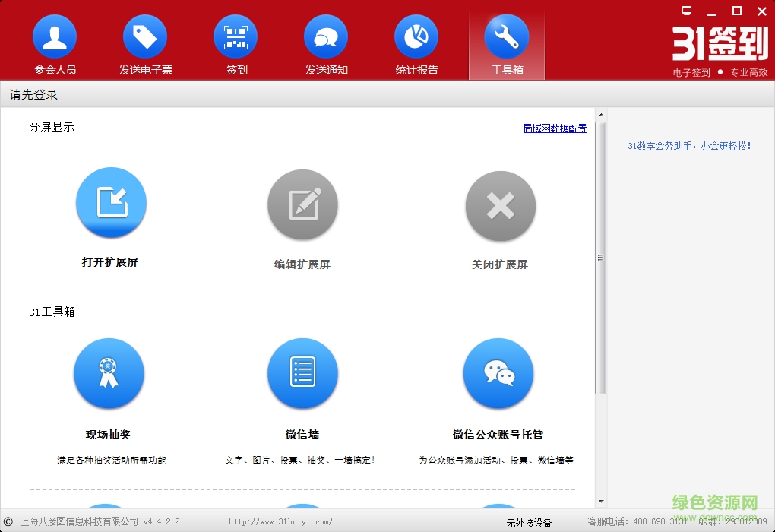Click the 无外接设备 status indicator
This screenshot has width=775, height=532.
(529, 523)
